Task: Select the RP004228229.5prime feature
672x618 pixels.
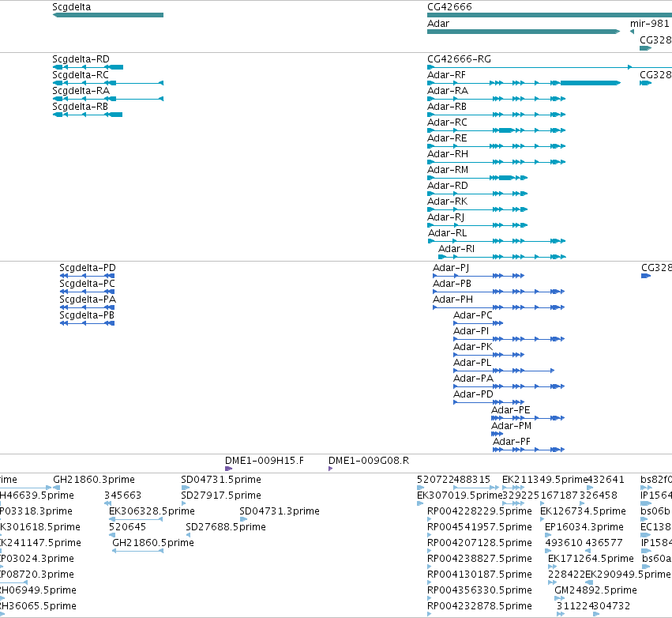Action: pos(430,519)
